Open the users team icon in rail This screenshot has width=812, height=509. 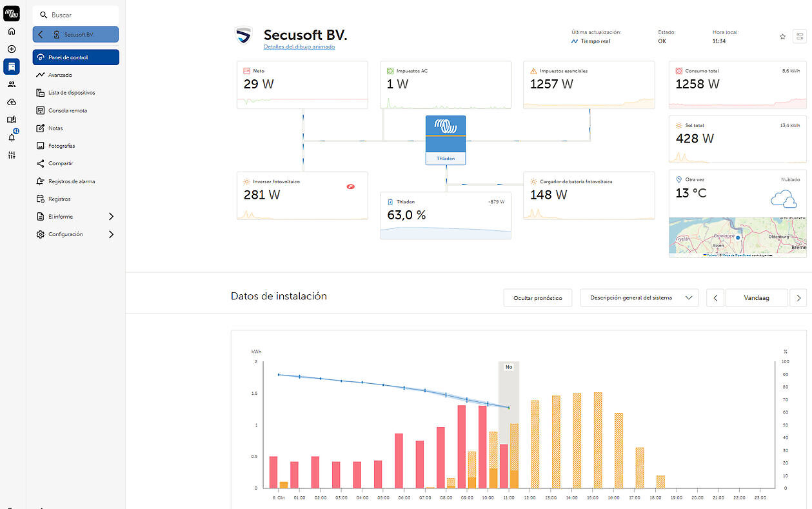pos(12,84)
